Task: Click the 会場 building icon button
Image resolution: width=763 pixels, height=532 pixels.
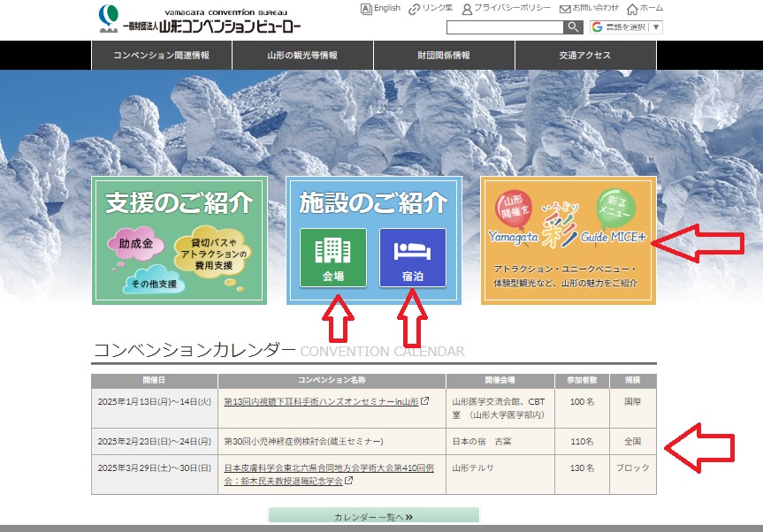Action: click(x=332, y=257)
